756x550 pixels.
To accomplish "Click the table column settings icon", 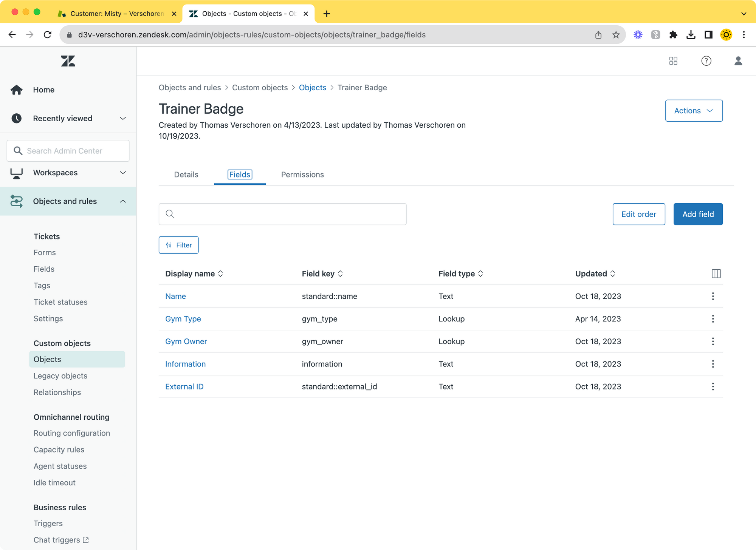I will tap(716, 273).
